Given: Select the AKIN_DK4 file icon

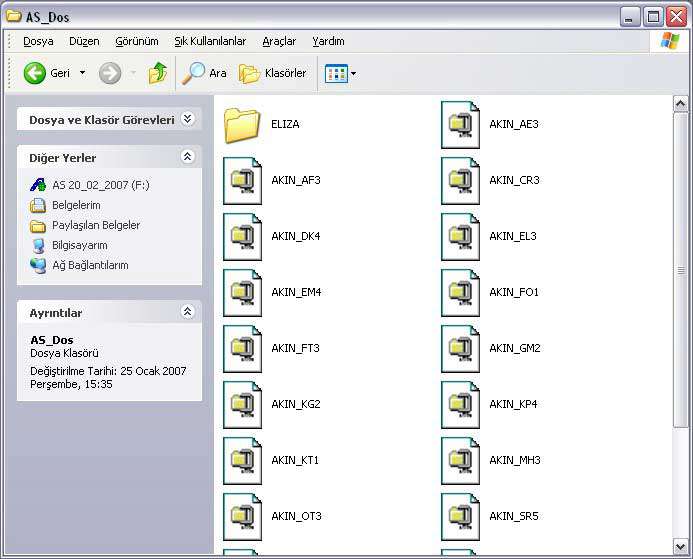Looking at the screenshot, I should (242, 237).
